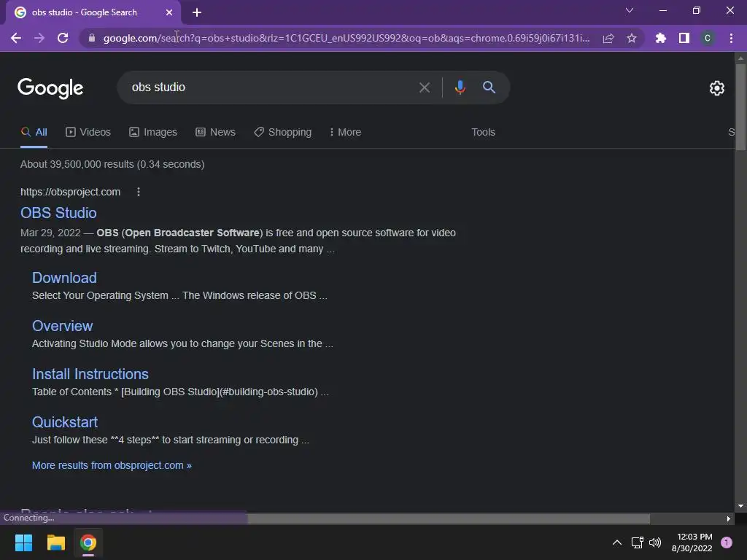Viewport: 747px width, 560px height.
Task: Open the notification center badge
Action: click(727, 542)
